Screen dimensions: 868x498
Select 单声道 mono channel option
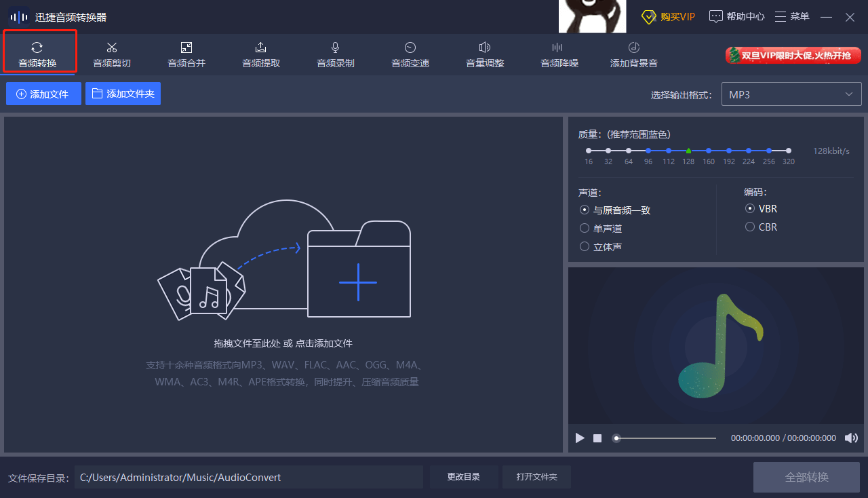pyautogui.click(x=601, y=229)
